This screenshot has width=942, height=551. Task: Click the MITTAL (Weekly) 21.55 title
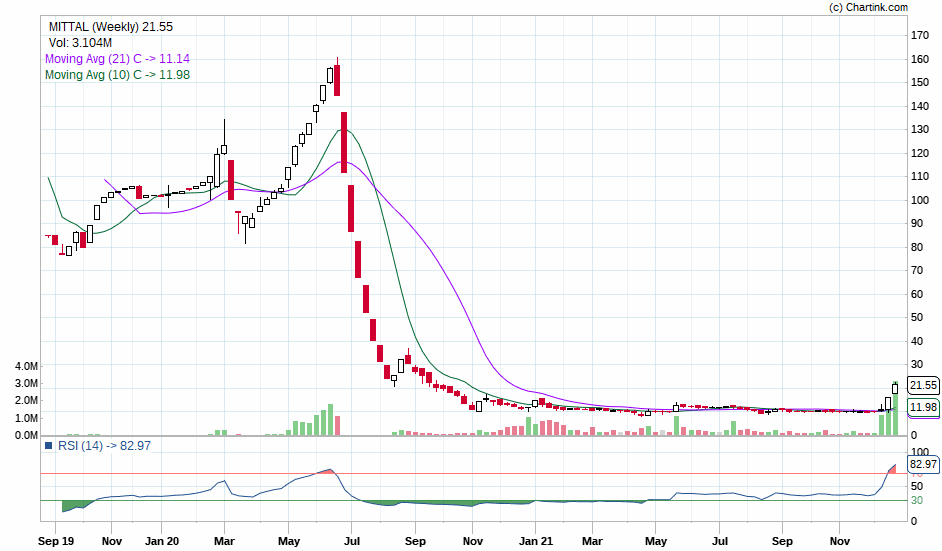click(111, 26)
